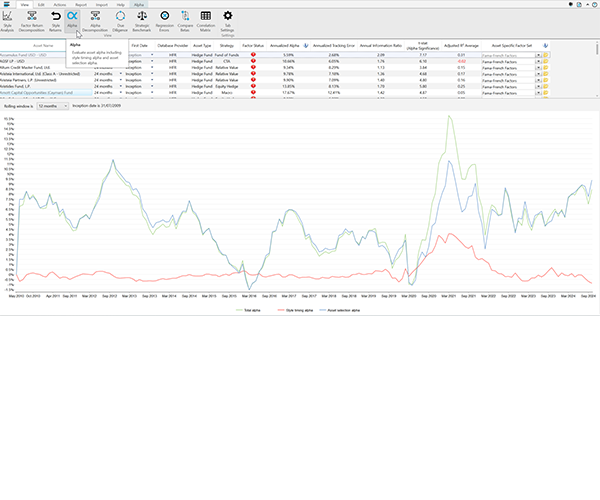Collapse the ribbon using the top-right caret
The image size is (600, 500).
tap(587, 5)
